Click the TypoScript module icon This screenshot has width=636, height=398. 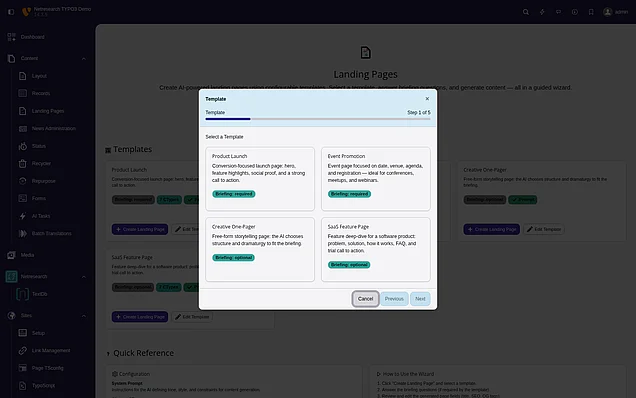tap(23, 385)
